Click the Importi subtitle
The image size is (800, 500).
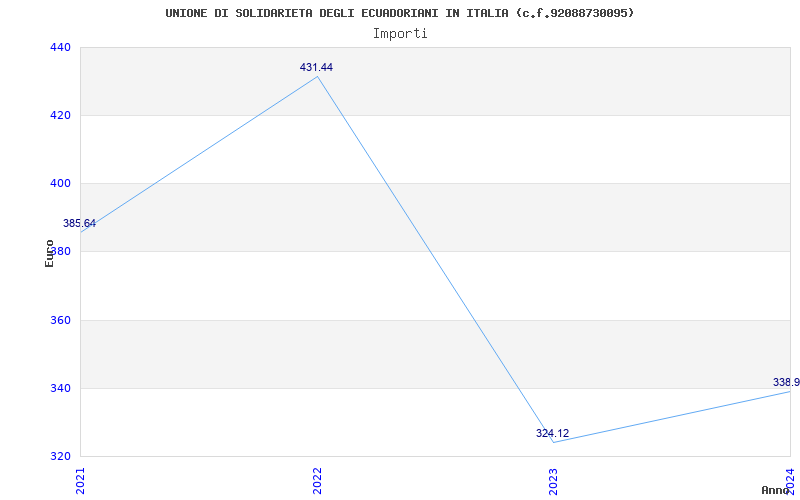(x=400, y=34)
